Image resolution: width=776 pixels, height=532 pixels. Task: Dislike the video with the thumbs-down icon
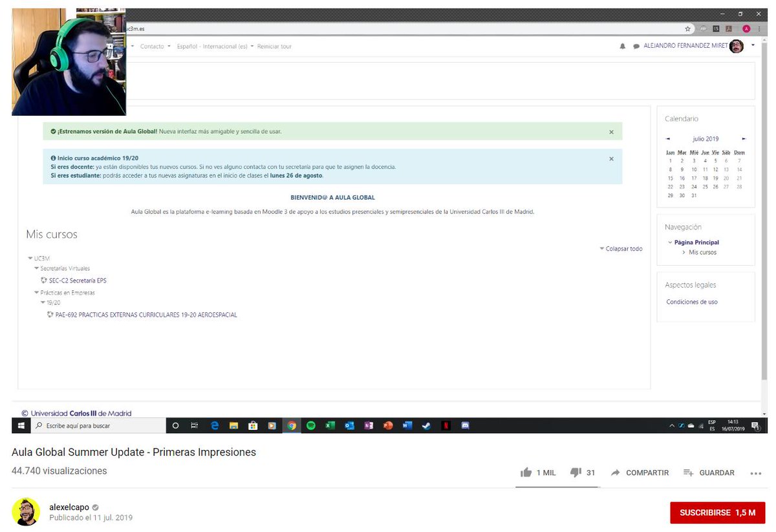(x=576, y=473)
